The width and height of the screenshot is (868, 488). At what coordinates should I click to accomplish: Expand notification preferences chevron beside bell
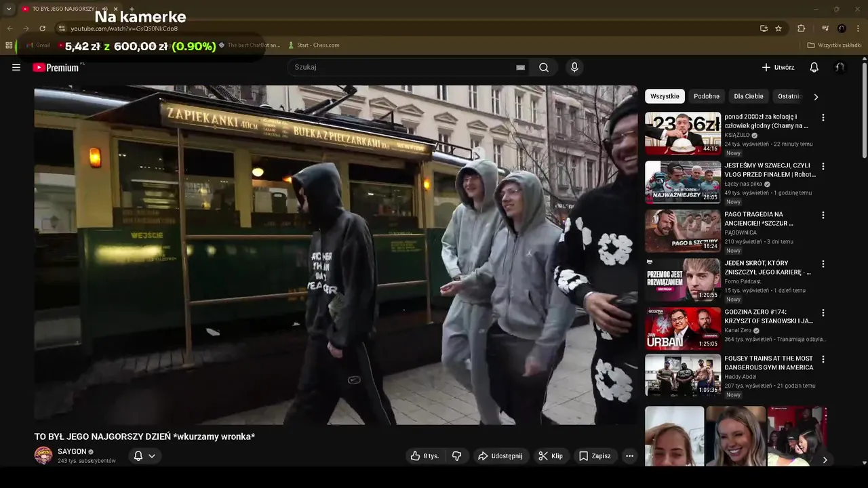153,456
